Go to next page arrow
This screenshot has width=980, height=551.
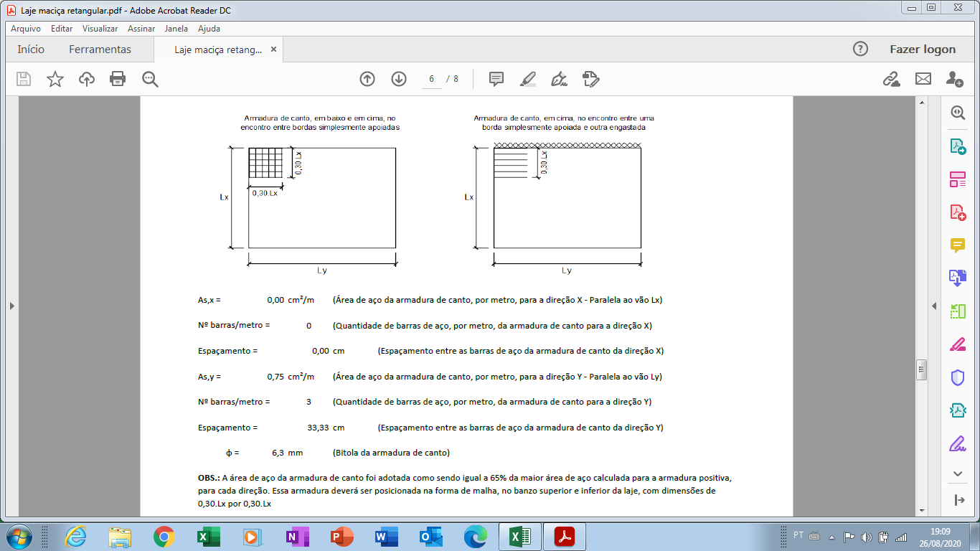[399, 79]
